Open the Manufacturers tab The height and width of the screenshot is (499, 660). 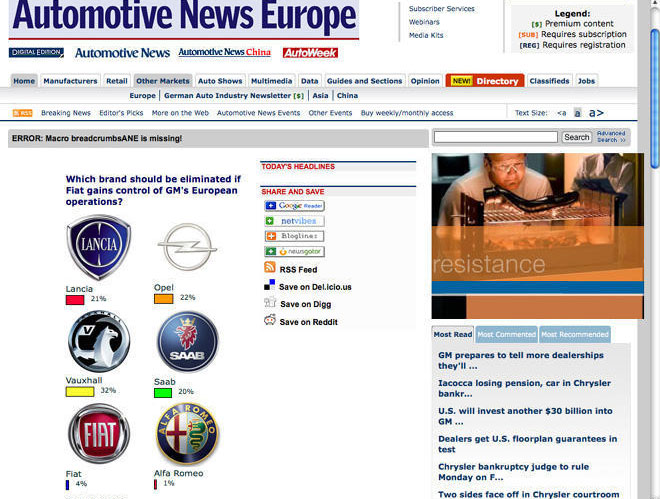pyautogui.click(x=70, y=81)
